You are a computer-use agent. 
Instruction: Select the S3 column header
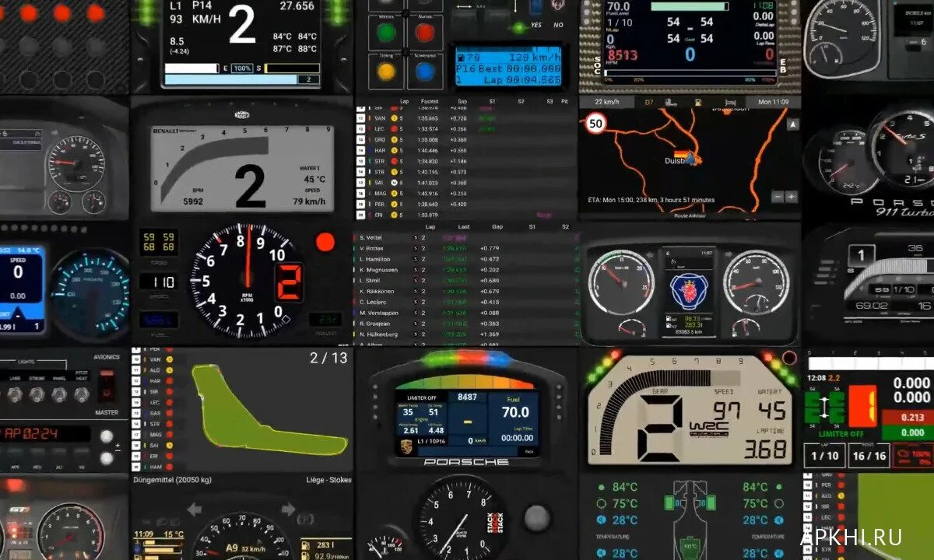pyautogui.click(x=550, y=101)
